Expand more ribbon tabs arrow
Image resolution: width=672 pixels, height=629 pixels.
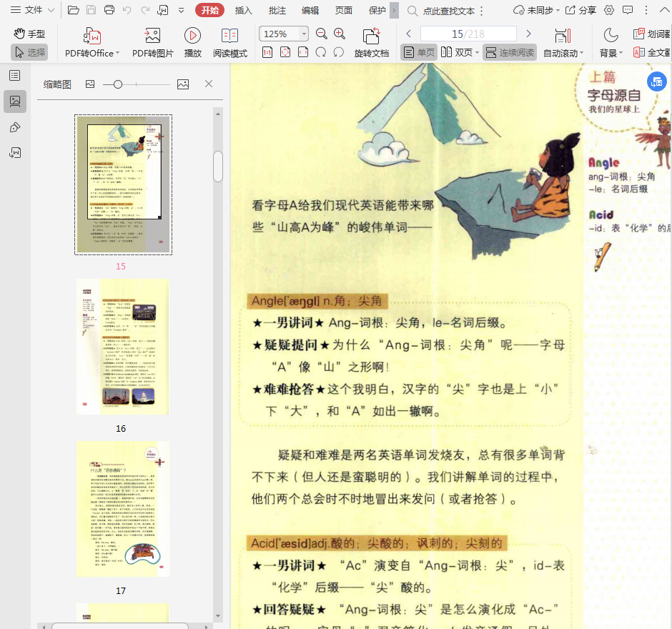point(395,10)
